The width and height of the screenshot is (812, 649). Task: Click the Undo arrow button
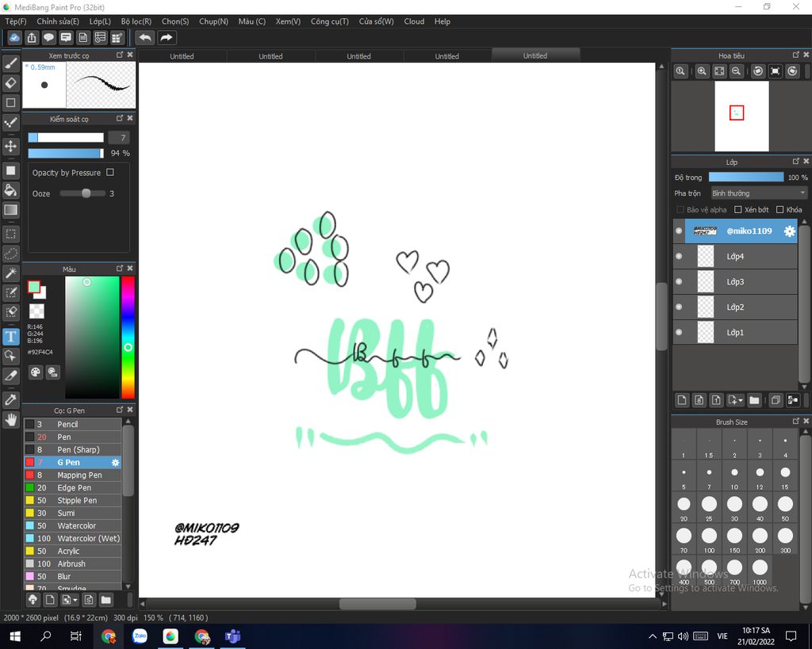coord(145,38)
